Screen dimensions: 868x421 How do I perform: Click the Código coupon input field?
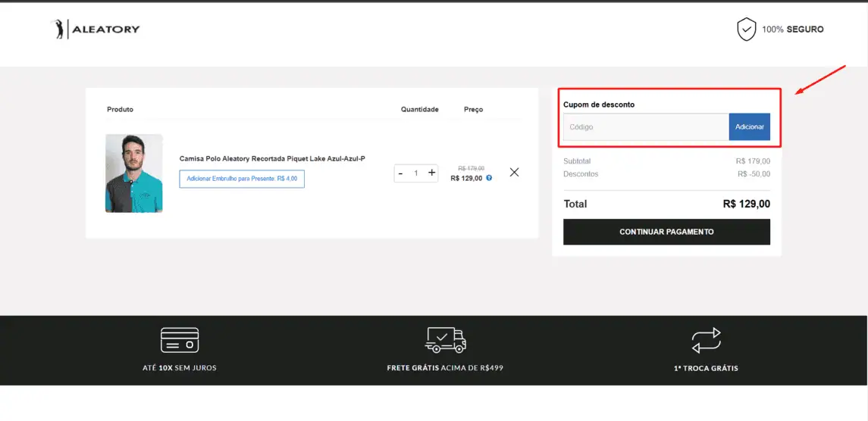tap(646, 126)
